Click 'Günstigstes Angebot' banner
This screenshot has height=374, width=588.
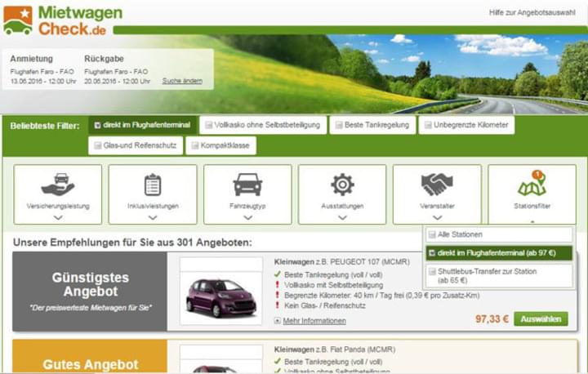pyautogui.click(x=90, y=292)
